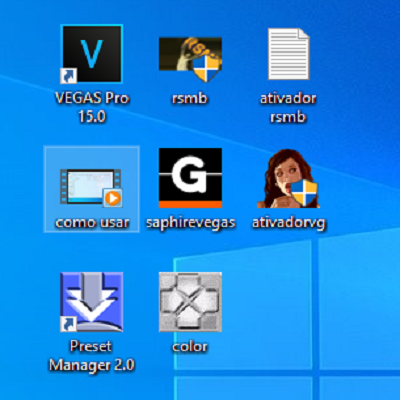Select the saphirevegas black G icon
Screen dimensions: 400x400
tap(190, 178)
